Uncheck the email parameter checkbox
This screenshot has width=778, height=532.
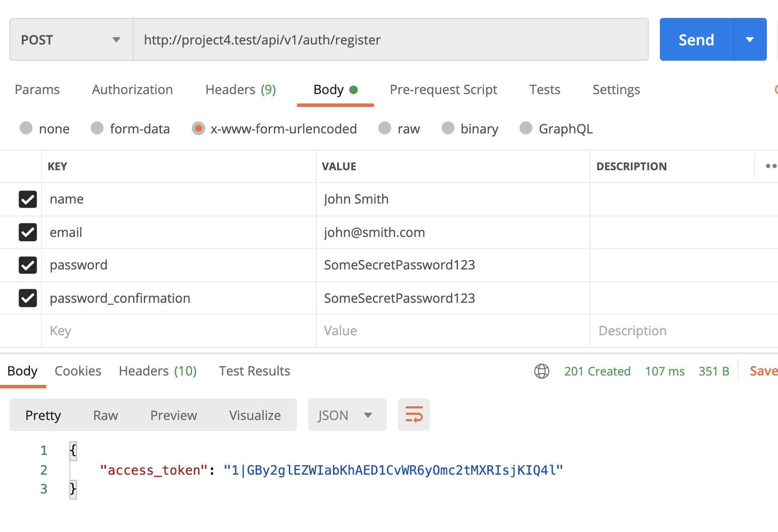pyautogui.click(x=28, y=232)
